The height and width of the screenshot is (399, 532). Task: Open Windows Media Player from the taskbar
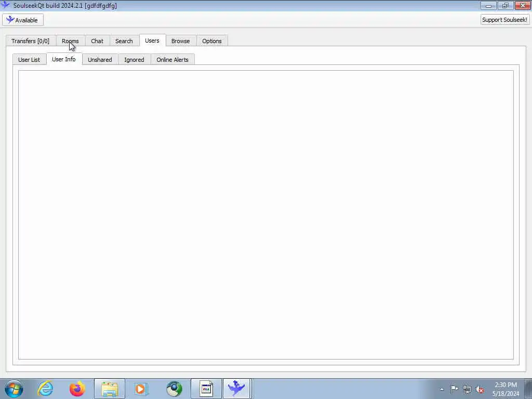click(140, 389)
